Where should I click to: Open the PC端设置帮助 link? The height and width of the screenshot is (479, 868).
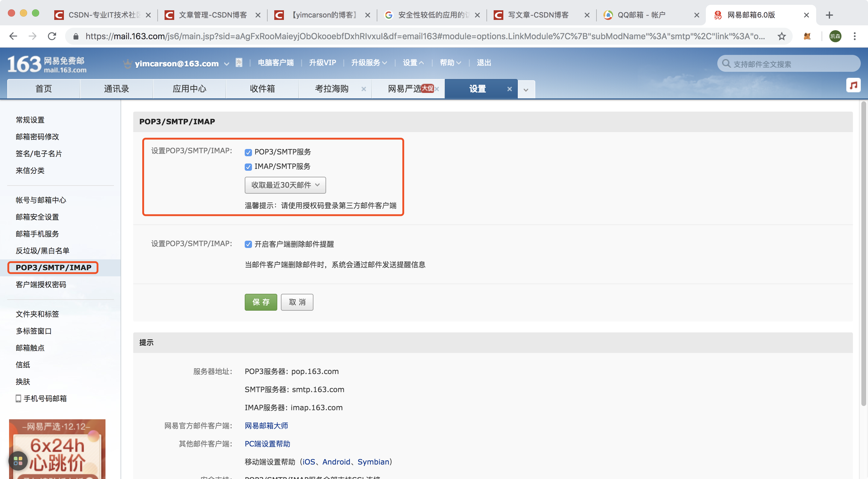[267, 444]
